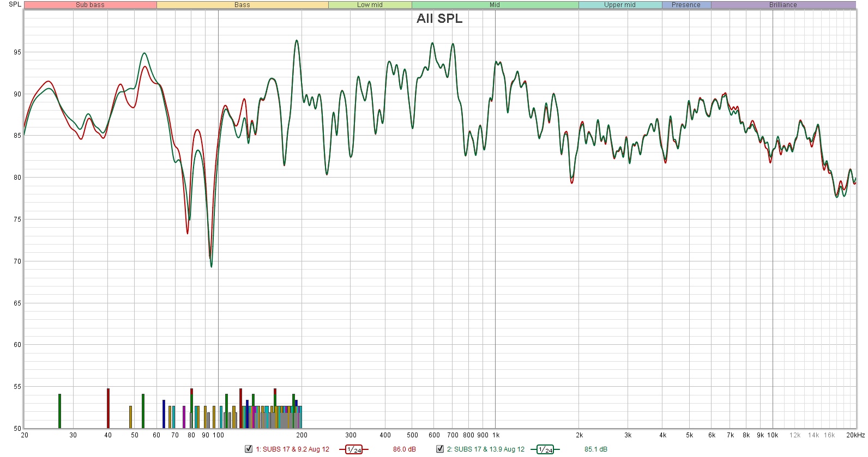Click the 'All SPL' graph title
Viewport: 868px width, 457px height.
point(439,19)
